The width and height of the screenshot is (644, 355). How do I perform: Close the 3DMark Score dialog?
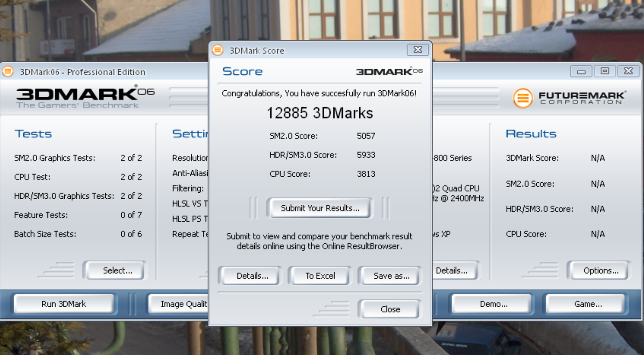[x=390, y=309]
